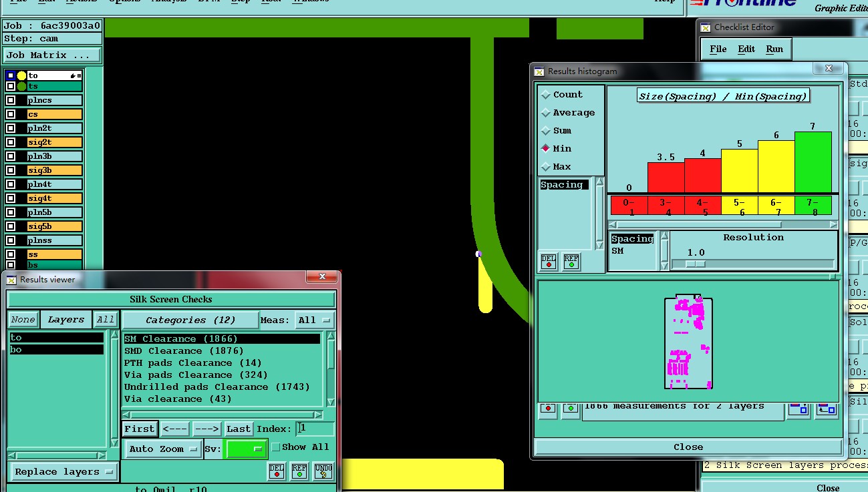Click Close button in Results histogram
868x492 pixels.
[688, 447]
